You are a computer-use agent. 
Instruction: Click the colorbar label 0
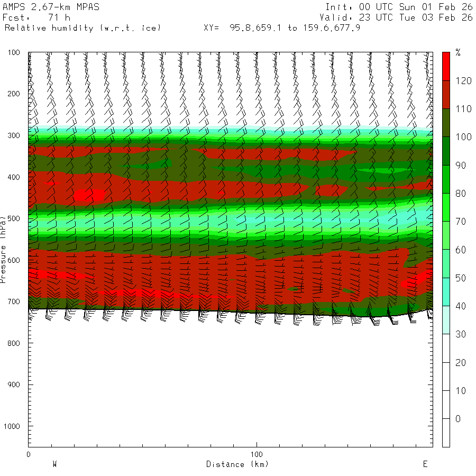coord(458,419)
